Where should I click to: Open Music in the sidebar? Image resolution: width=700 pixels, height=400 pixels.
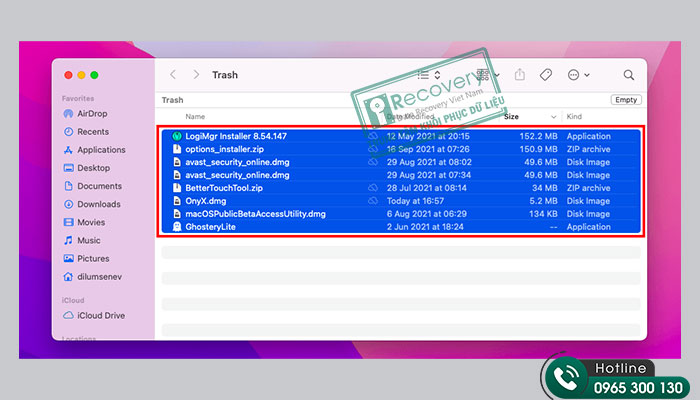[82, 240]
